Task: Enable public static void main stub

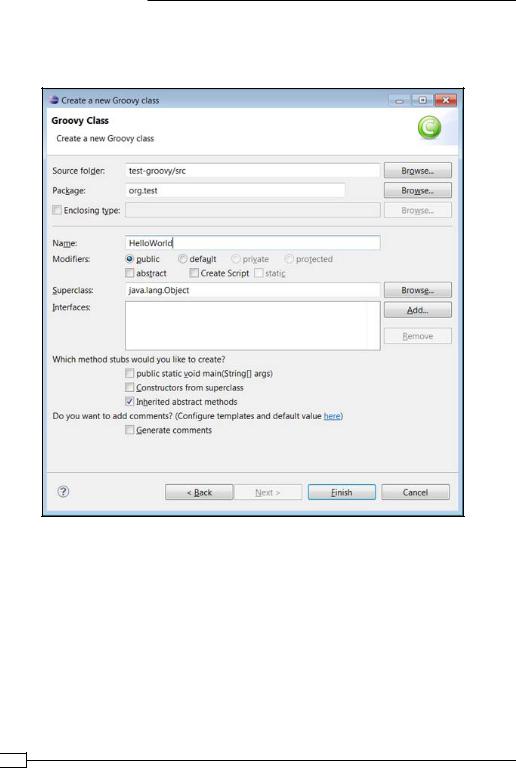Action: (129, 373)
